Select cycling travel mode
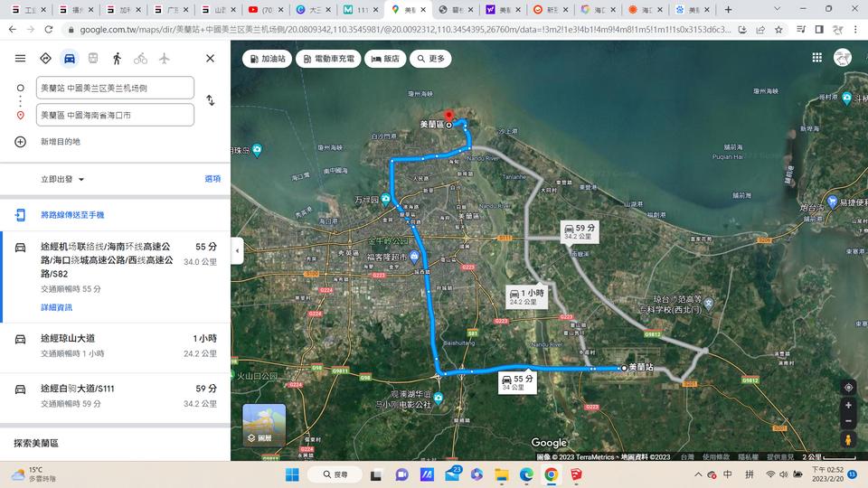 [141, 58]
